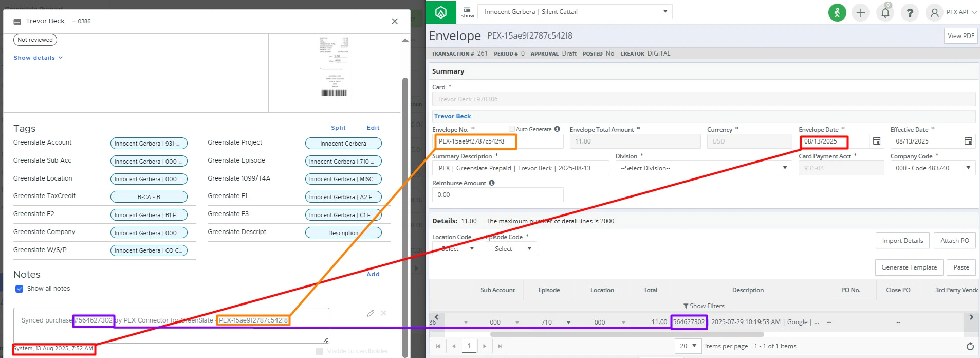Open the receipt image thumbnail
The width and height of the screenshot is (980, 358).
pos(334,67)
